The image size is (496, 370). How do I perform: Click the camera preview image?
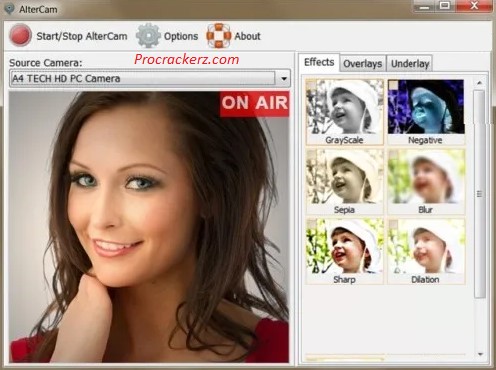(149, 227)
